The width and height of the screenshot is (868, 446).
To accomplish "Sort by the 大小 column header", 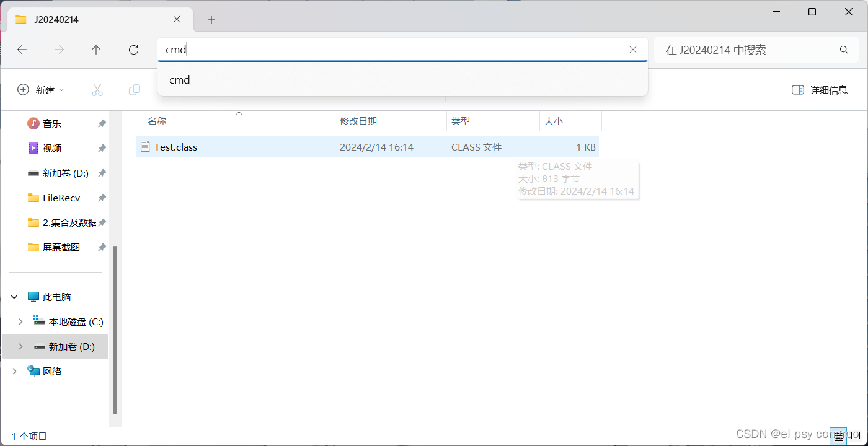I will [570, 121].
